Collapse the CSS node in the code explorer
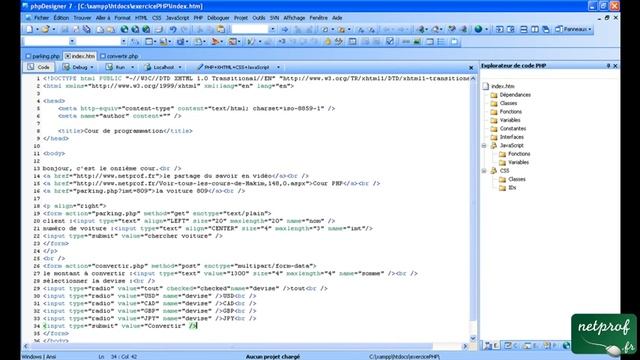Viewport: 640px width, 360px height. pyautogui.click(x=484, y=171)
